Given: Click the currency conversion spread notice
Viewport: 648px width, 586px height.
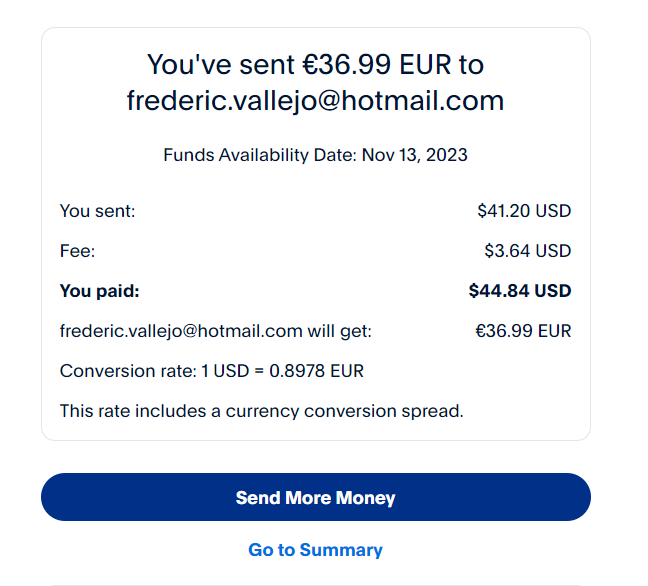Looking at the screenshot, I should (x=261, y=411).
